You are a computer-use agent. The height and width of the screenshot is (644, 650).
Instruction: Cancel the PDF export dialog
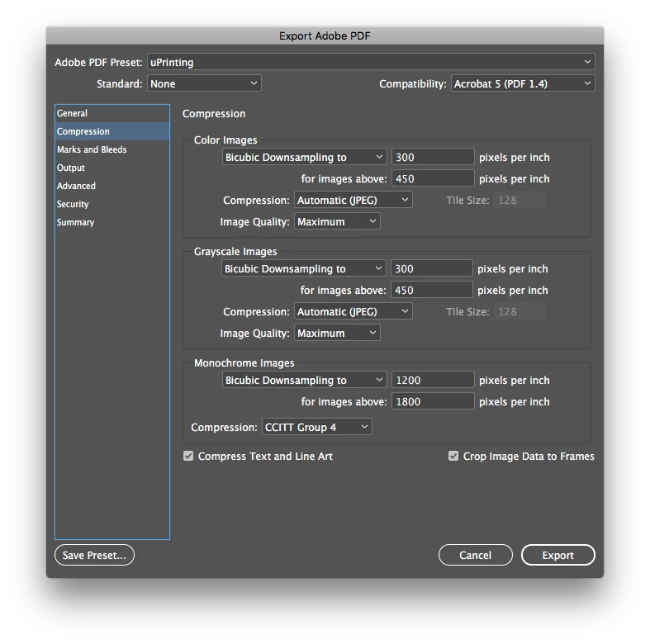[476, 556]
